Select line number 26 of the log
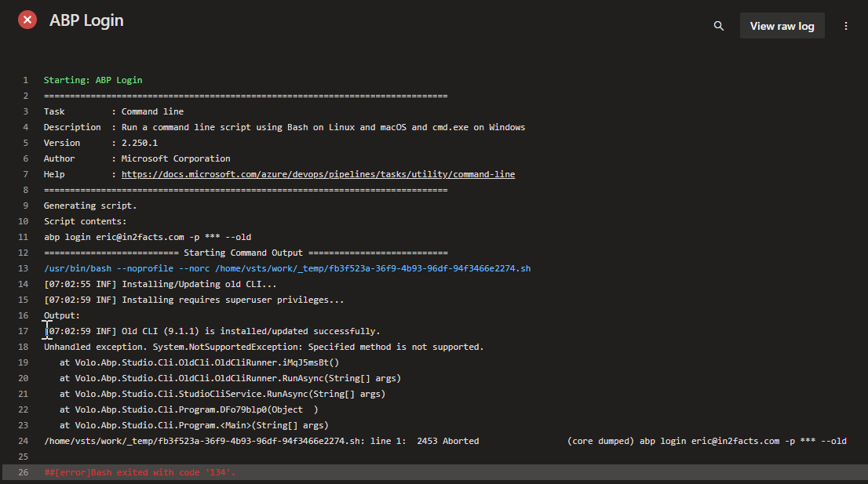868x484 pixels. (24, 472)
